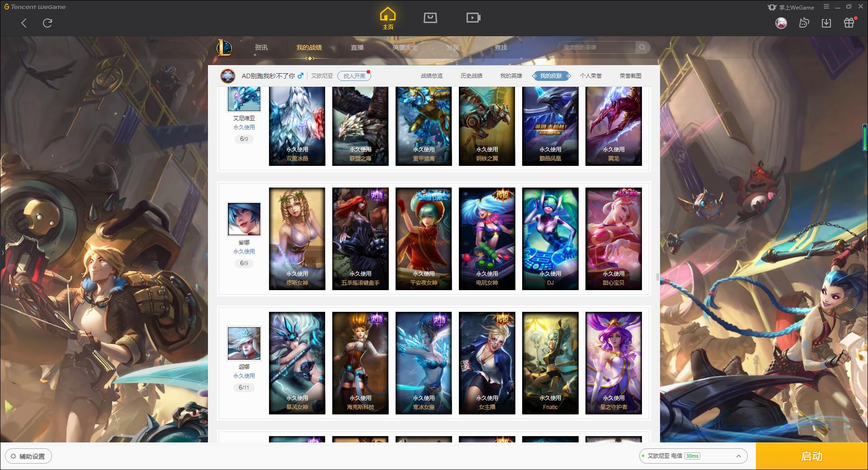The height and width of the screenshot is (470, 868).
Task: Click the 迦娜 champion portrait
Action: [x=244, y=343]
